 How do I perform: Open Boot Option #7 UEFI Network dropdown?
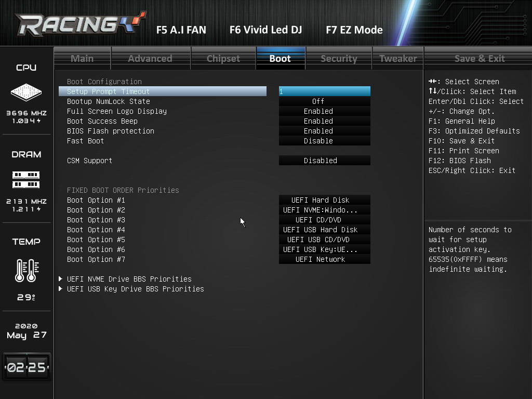pos(325,259)
